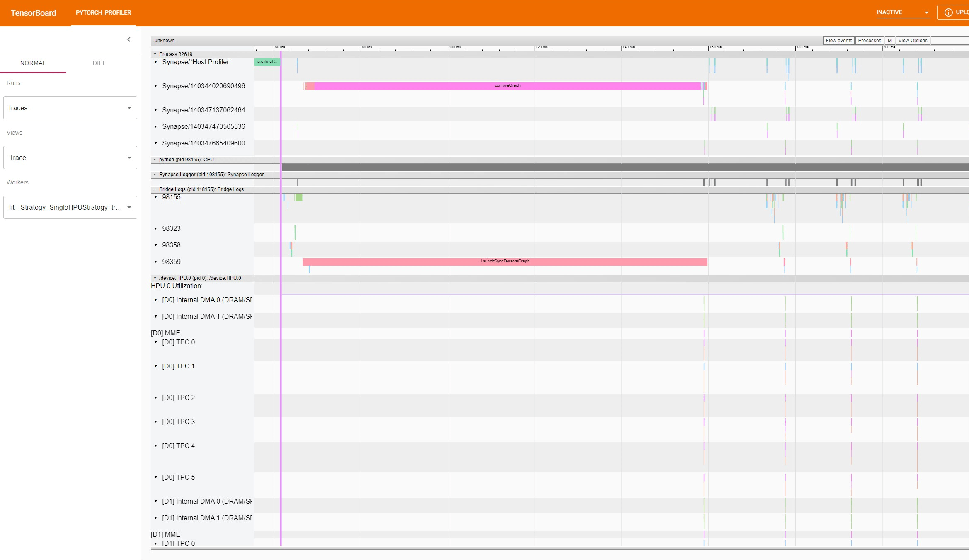Toggle Flow events in the trace viewer
Image resolution: width=969 pixels, height=560 pixels.
(x=838, y=41)
